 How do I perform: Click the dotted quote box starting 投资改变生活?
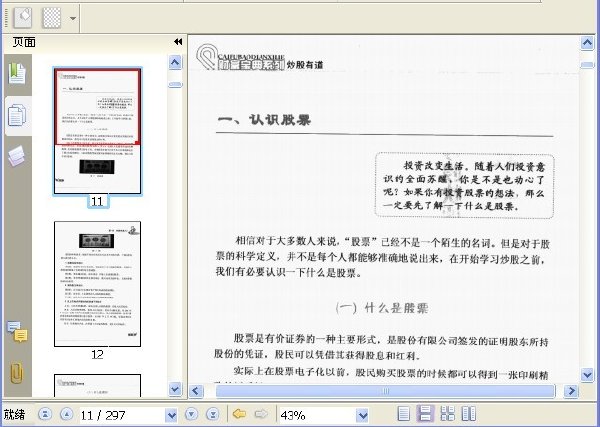pos(464,186)
